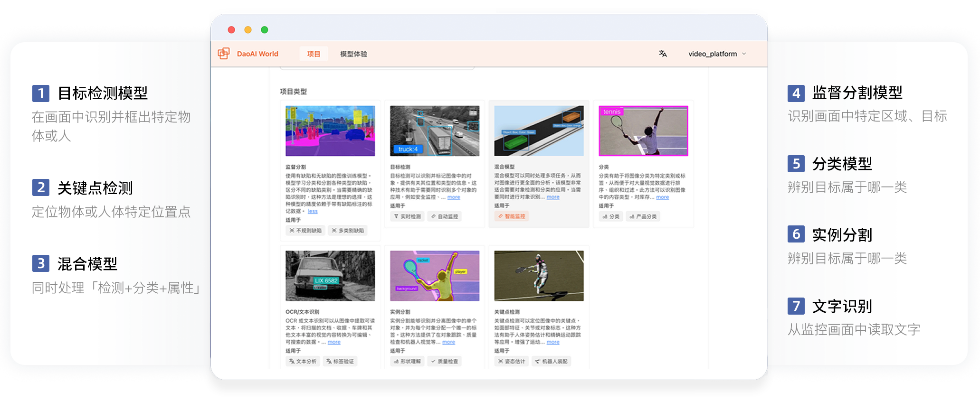
Task: Click the more link on 混合模型 card
Action: pos(553,197)
